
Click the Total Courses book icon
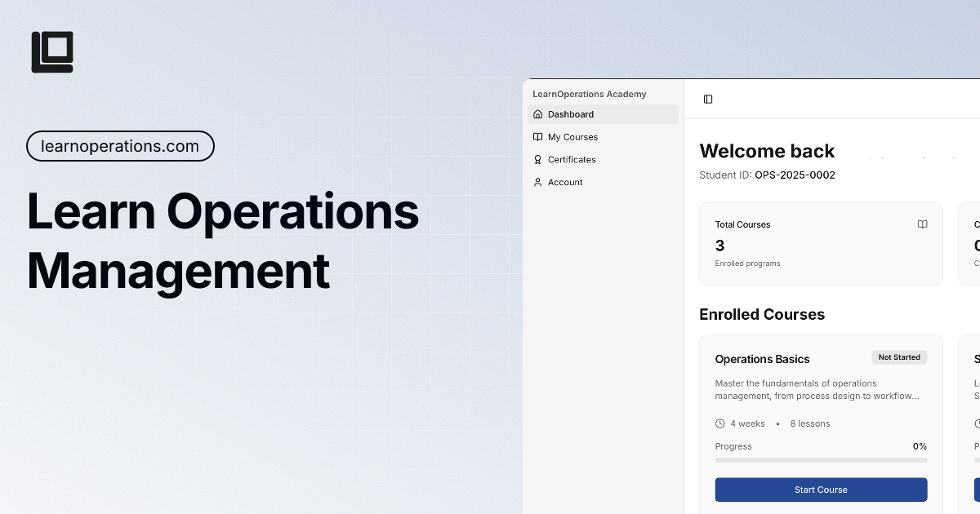point(922,224)
